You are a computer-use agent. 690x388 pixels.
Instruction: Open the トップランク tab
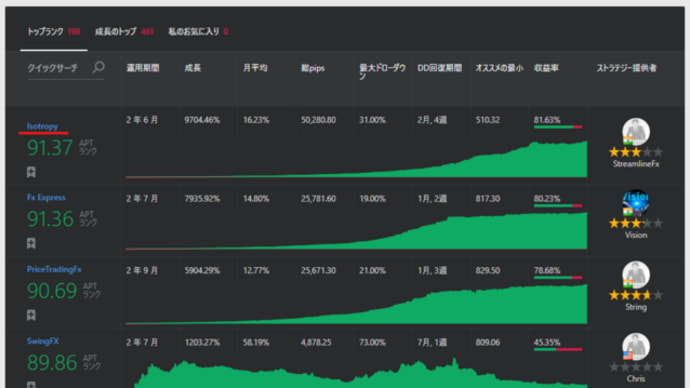(54, 32)
